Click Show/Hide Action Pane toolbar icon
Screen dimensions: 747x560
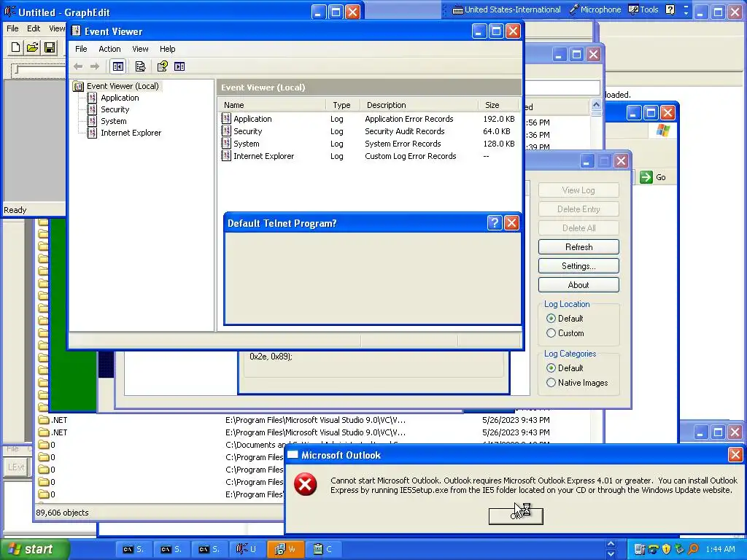point(179,66)
